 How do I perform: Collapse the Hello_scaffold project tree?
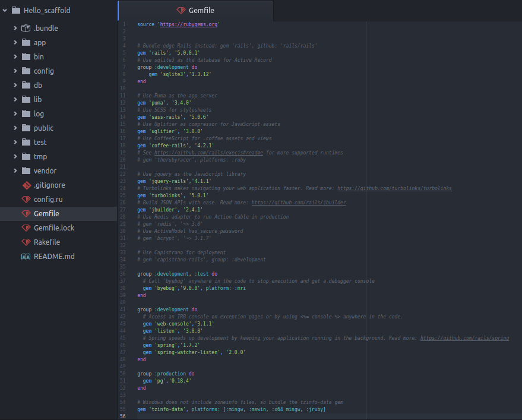click(5, 10)
